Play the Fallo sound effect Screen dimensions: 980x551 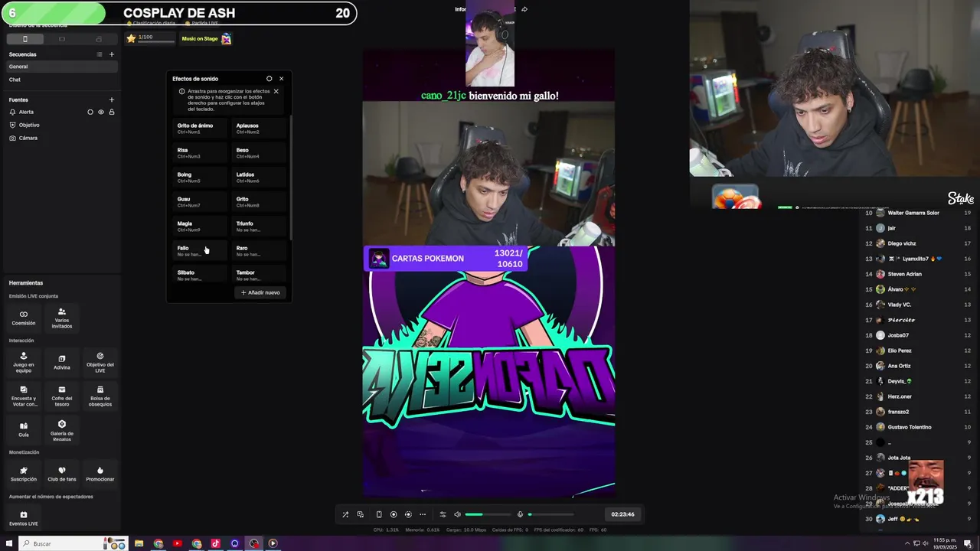pos(200,250)
